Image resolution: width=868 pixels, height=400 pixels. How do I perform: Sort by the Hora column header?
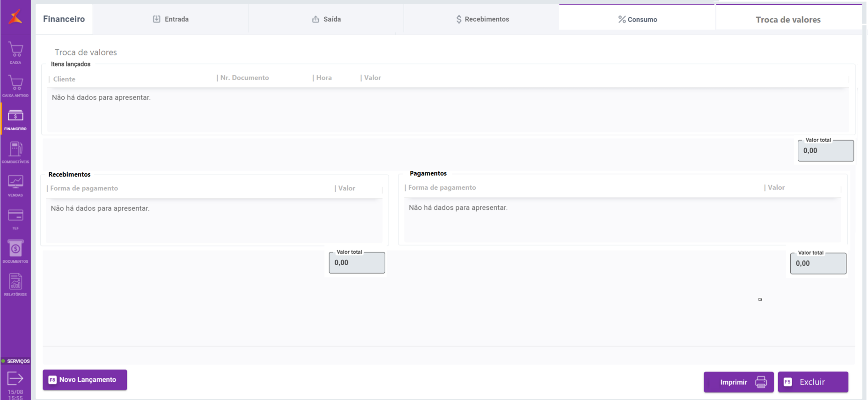click(324, 78)
